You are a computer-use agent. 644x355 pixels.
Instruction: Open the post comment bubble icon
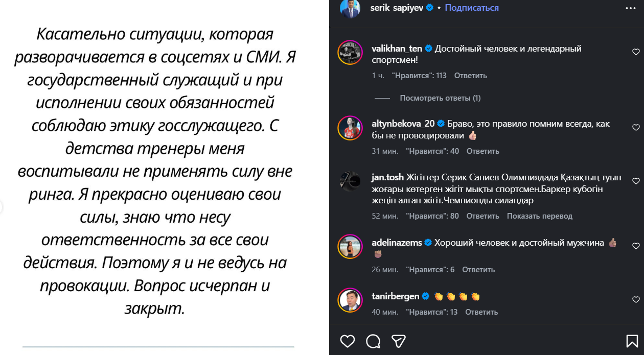point(373,341)
